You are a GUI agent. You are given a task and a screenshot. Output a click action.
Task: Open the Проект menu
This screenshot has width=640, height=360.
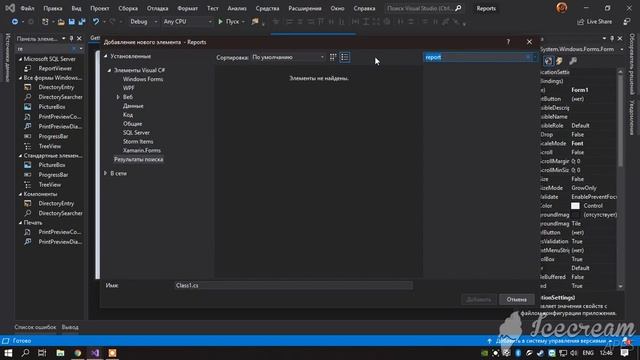(100, 8)
